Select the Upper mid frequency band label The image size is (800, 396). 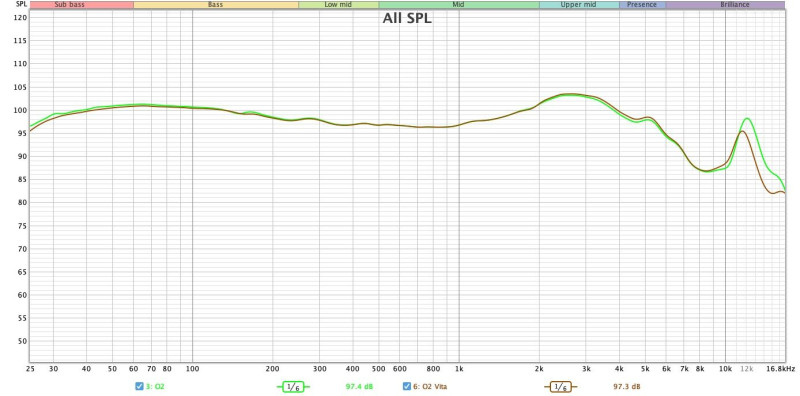pos(579,5)
